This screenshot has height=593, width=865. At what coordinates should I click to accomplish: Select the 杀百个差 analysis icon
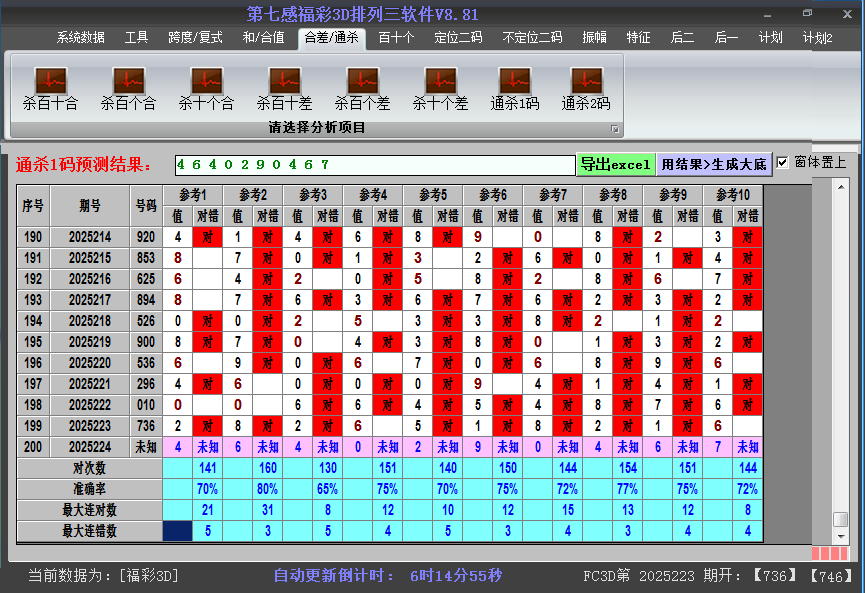(362, 89)
